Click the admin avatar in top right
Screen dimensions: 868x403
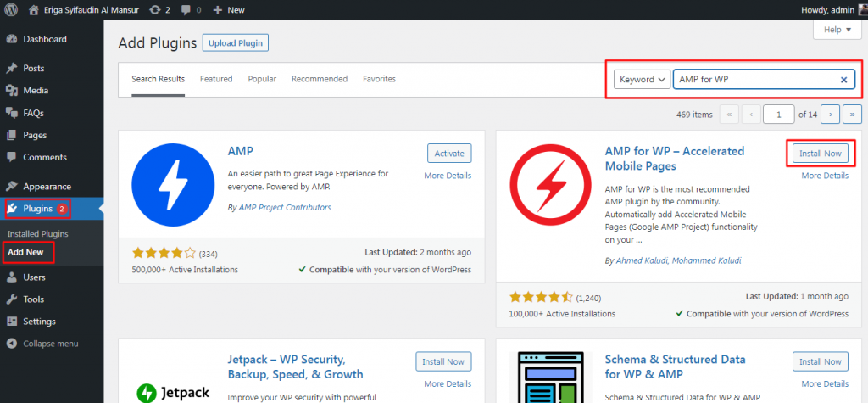click(862, 10)
